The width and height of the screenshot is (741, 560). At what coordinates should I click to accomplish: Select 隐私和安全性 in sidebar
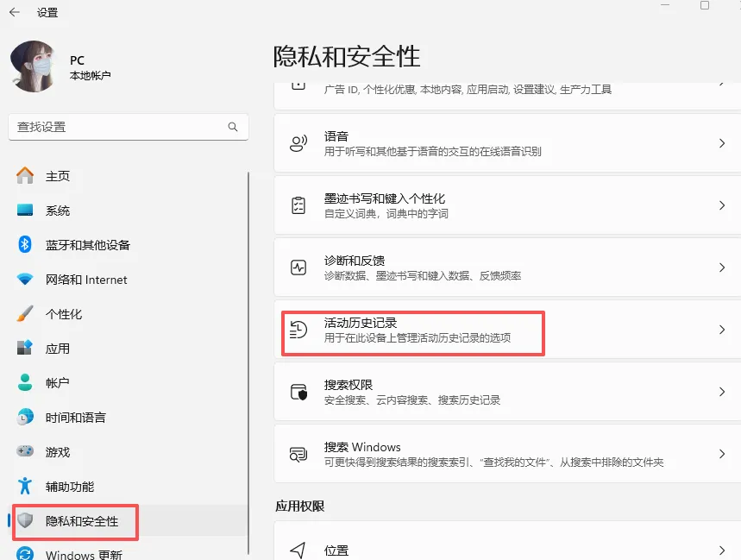click(x=129, y=521)
